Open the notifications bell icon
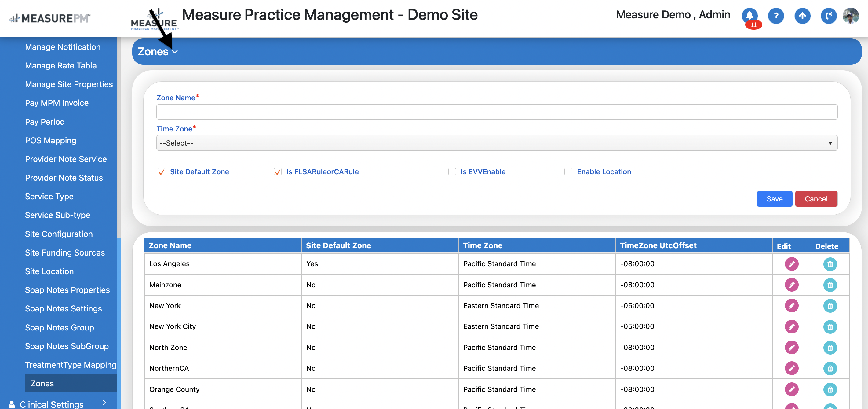 coord(749,16)
